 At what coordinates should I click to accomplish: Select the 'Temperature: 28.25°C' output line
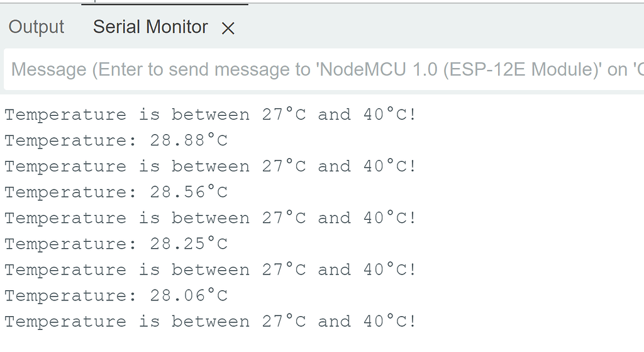click(x=116, y=244)
